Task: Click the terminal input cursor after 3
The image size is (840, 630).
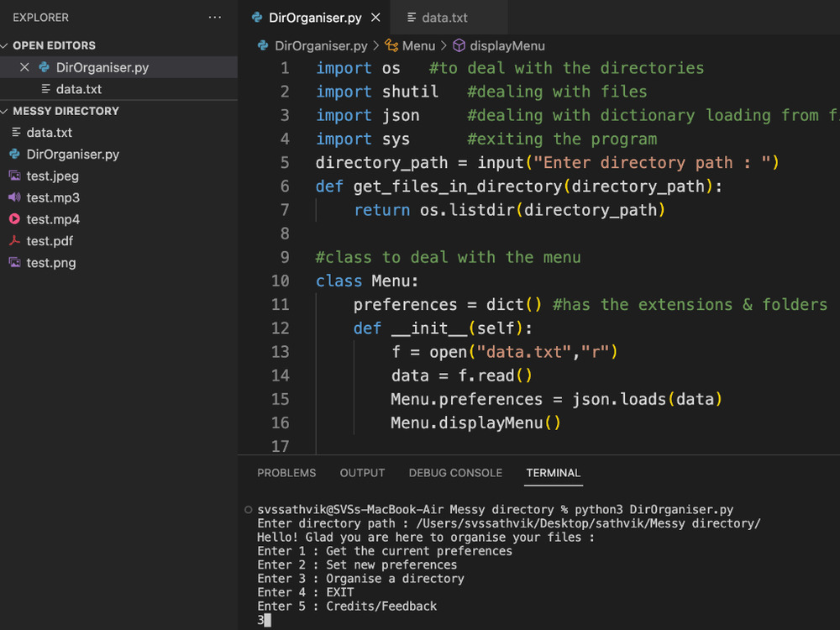Action: tap(267, 621)
